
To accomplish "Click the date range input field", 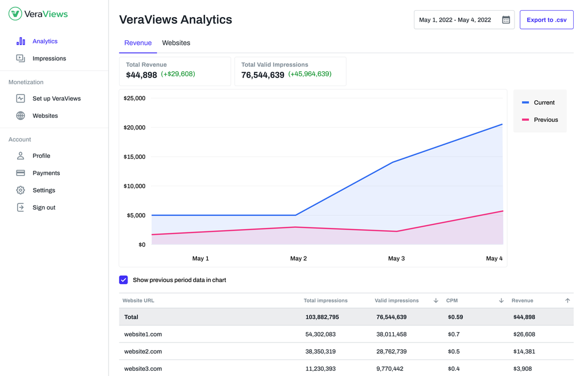I will pyautogui.click(x=455, y=20).
